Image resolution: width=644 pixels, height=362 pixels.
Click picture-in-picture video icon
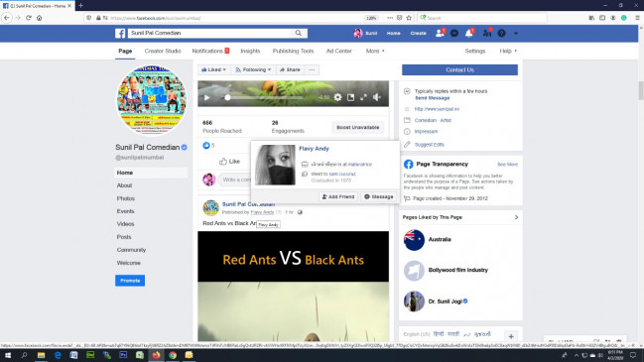350,97
